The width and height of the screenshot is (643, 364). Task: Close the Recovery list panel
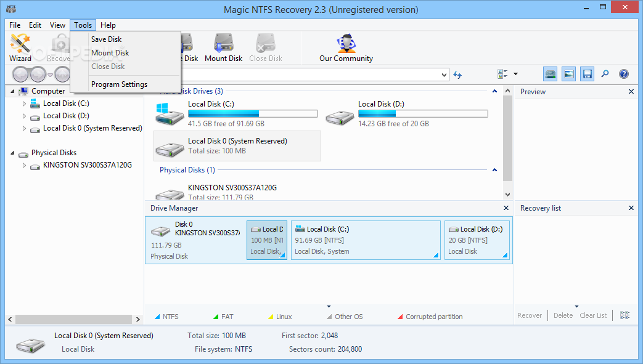click(631, 208)
